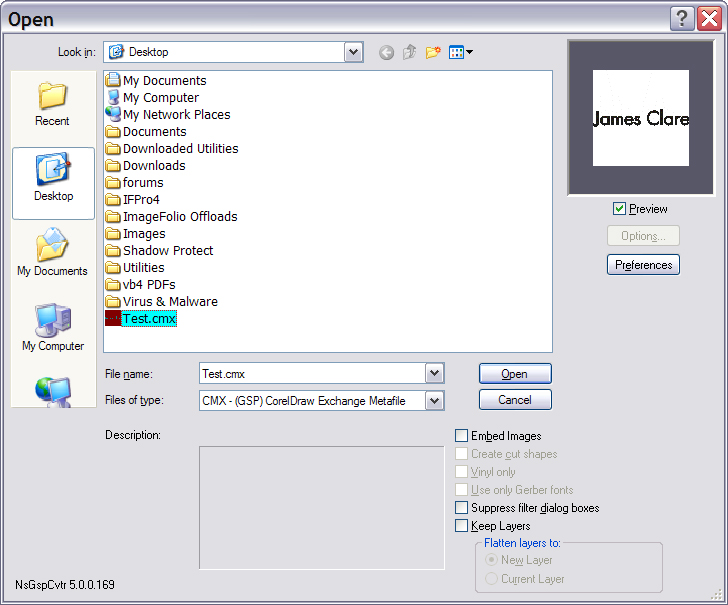The height and width of the screenshot is (605, 728).
Task: Click the My Computer icon in file list
Action: (x=113, y=97)
